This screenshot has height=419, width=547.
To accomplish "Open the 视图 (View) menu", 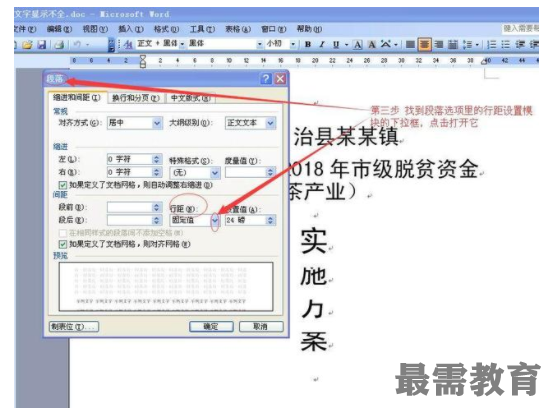I will click(x=95, y=29).
